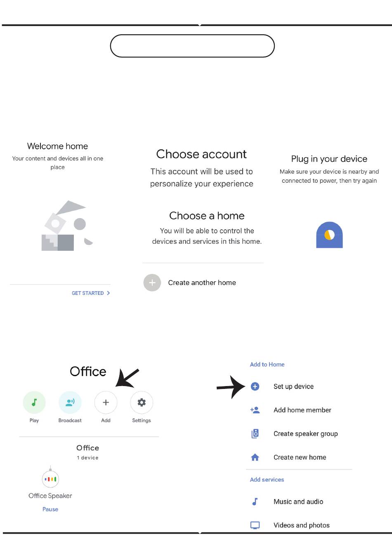This screenshot has width=392, height=556.
Task: Click the grey plus beside Create another home
Action: point(152,283)
